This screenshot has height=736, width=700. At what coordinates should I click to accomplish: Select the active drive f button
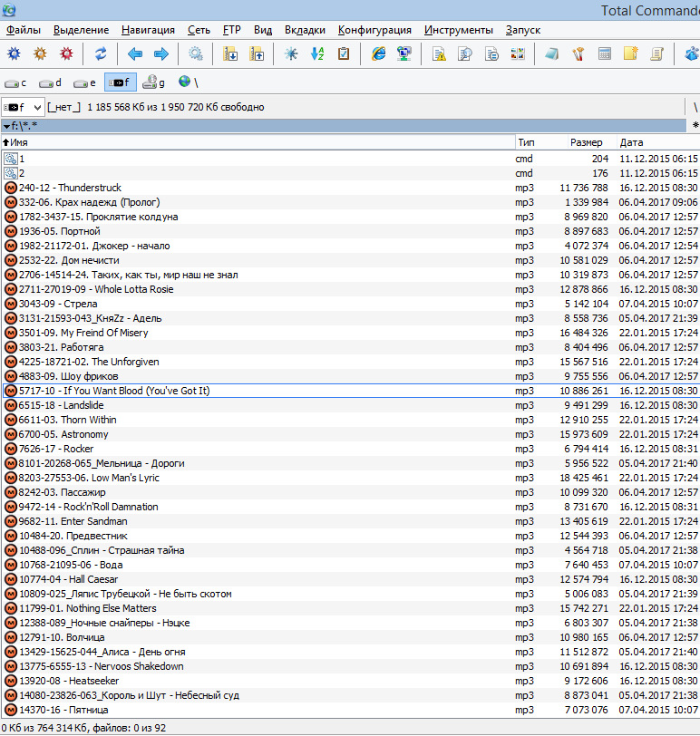click(x=121, y=82)
